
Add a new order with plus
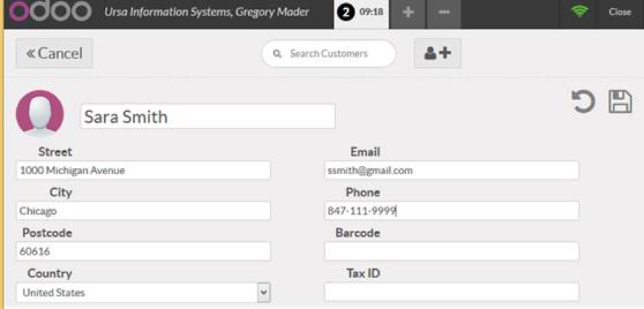click(x=408, y=13)
